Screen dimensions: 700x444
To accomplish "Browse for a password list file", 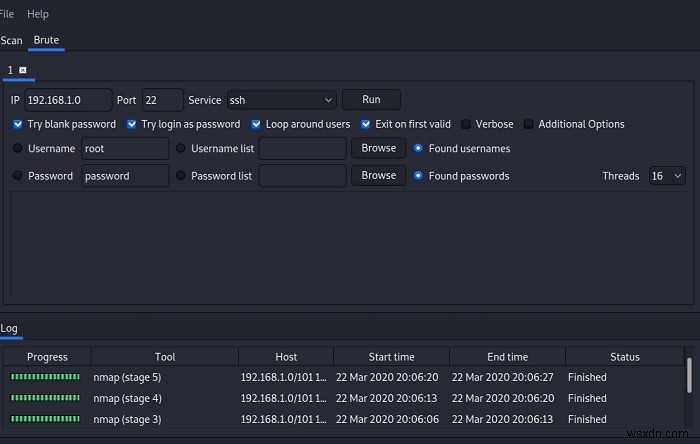I will point(378,175).
